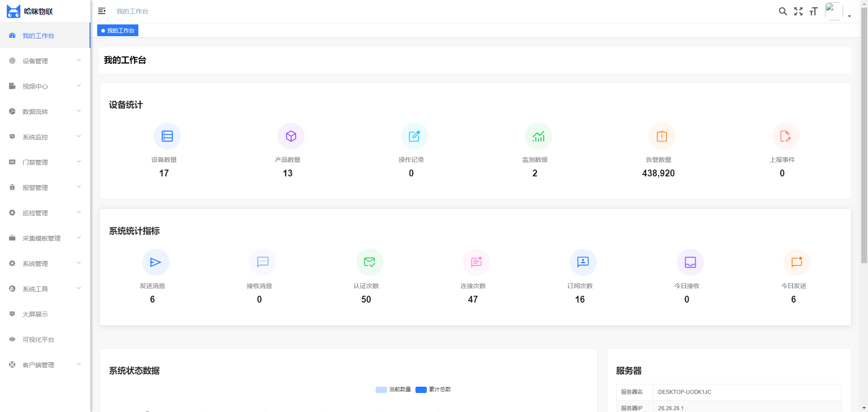Open the user avatar dropdown
The height and width of the screenshot is (412, 868).
pyautogui.click(x=838, y=12)
